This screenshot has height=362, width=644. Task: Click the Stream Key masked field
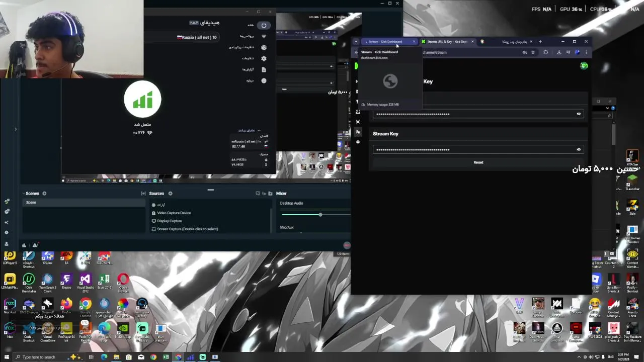(478, 149)
